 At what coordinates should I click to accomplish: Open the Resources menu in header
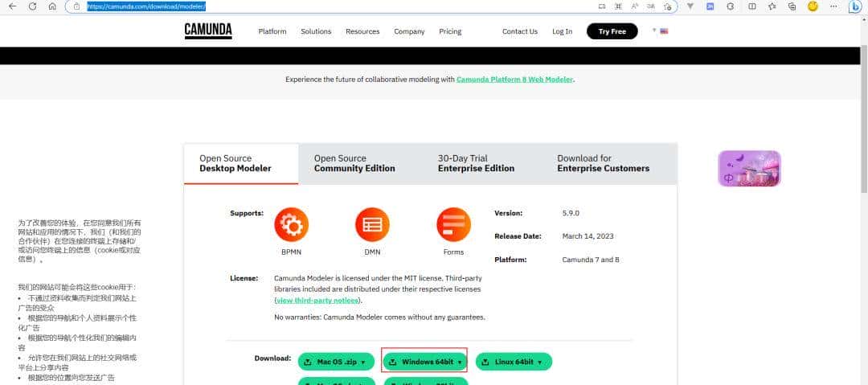(362, 31)
